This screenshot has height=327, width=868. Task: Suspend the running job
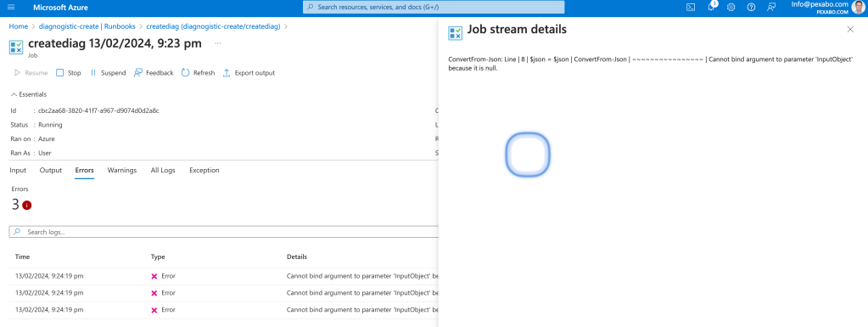coord(108,72)
